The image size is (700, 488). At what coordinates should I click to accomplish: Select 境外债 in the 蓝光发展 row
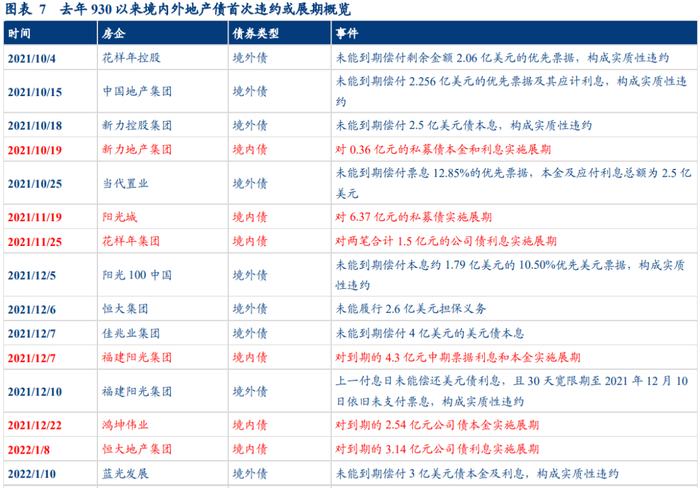[250, 474]
